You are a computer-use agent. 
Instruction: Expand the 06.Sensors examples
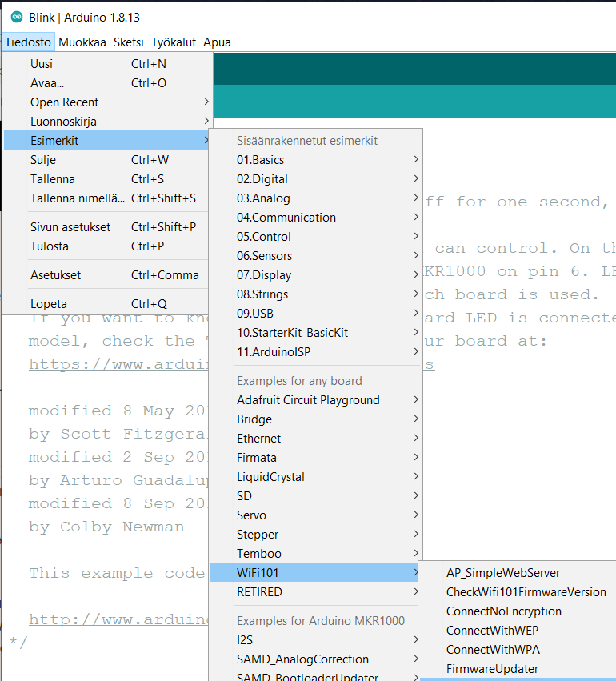[x=315, y=256]
